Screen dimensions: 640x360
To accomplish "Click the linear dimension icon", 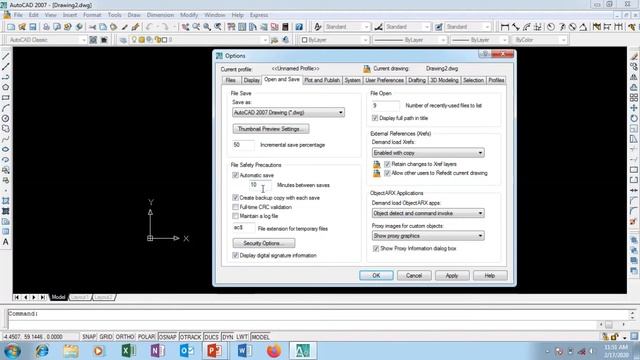I will coord(505,27).
